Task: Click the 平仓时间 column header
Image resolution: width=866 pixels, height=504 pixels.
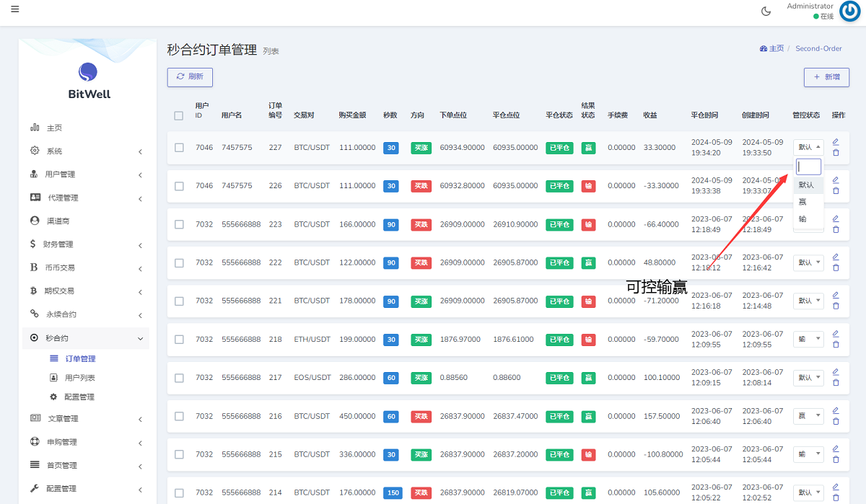Action: tap(704, 115)
